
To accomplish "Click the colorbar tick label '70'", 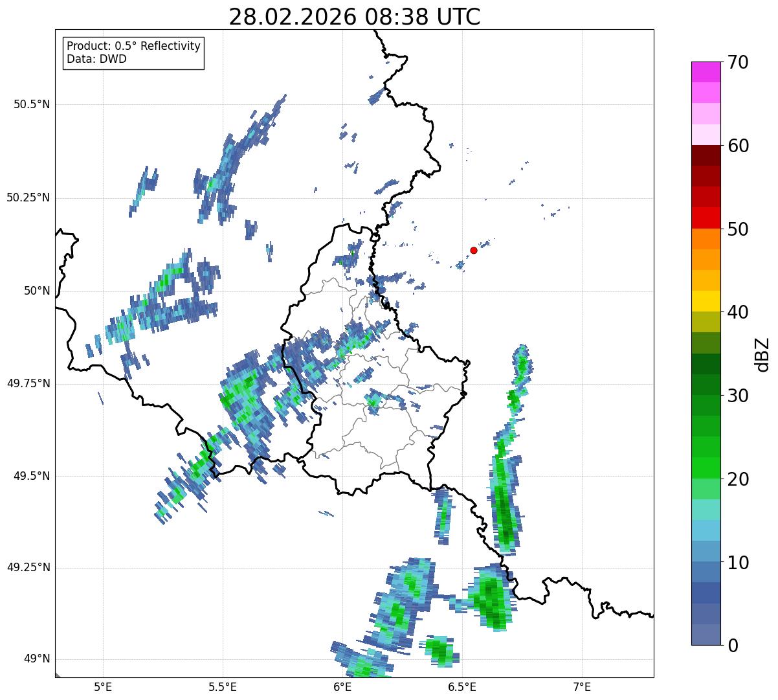I will pos(739,62).
